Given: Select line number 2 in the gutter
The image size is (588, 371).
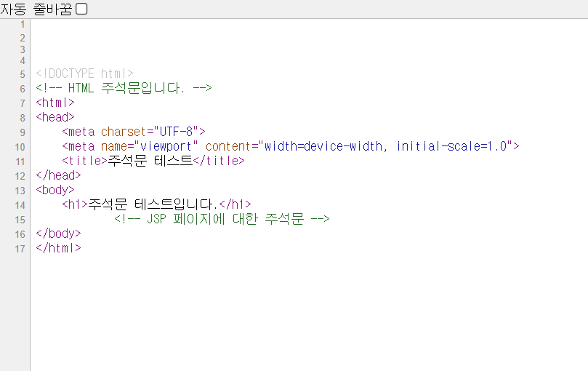Looking at the screenshot, I should 23,38.
